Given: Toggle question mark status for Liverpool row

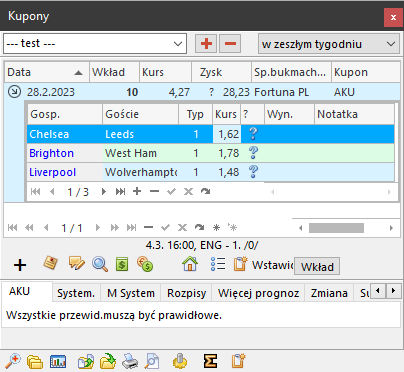Looking at the screenshot, I should click(253, 172).
